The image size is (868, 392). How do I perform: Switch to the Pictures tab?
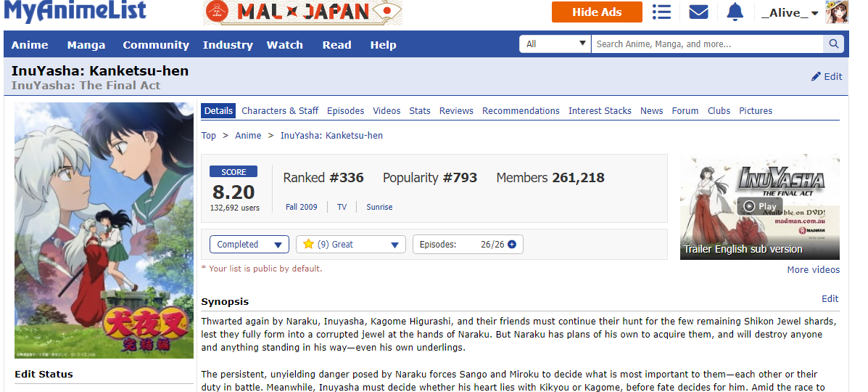point(756,110)
